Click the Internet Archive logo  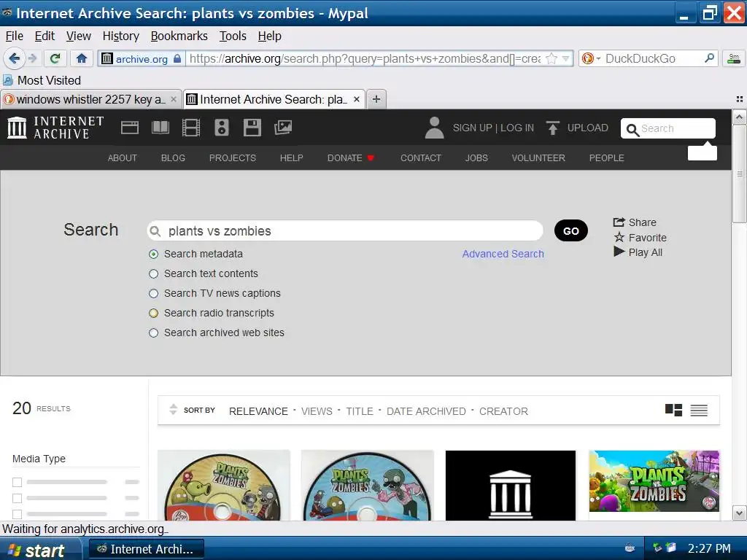(55, 128)
